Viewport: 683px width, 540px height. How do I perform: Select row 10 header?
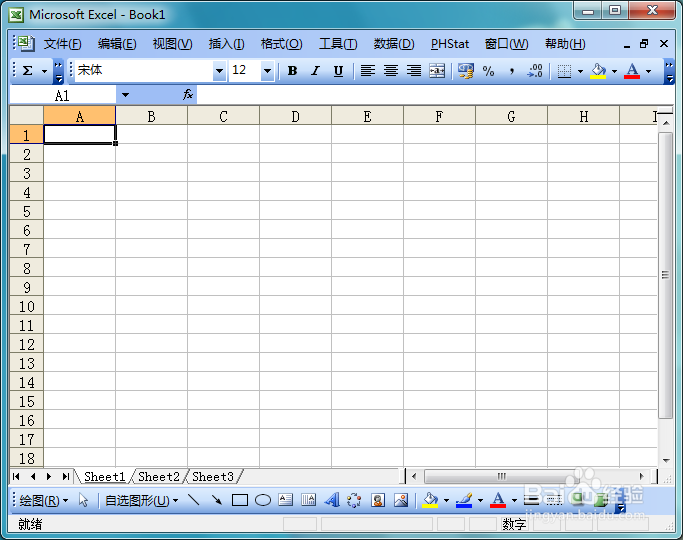(x=27, y=307)
